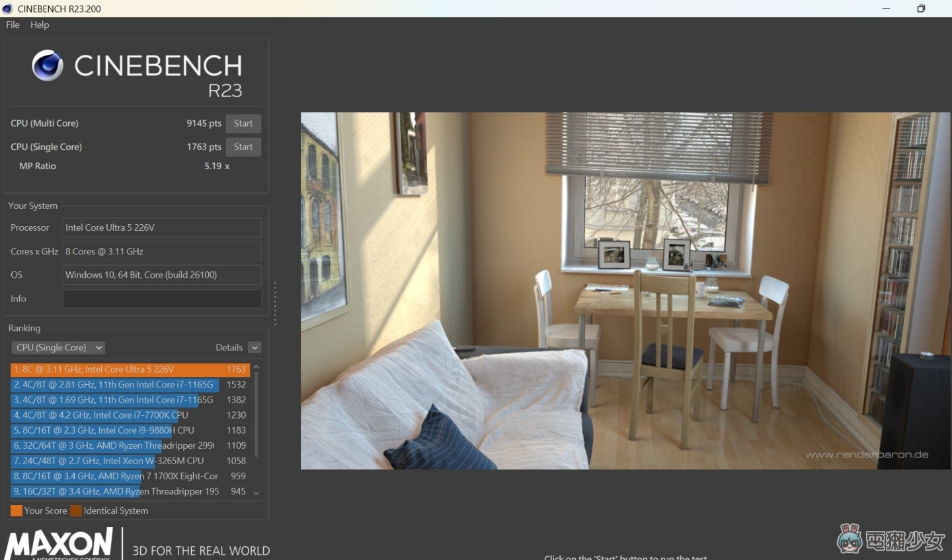Select rank 9 Threadripper 16C/32T row
This screenshot has width=952, height=560.
130,491
